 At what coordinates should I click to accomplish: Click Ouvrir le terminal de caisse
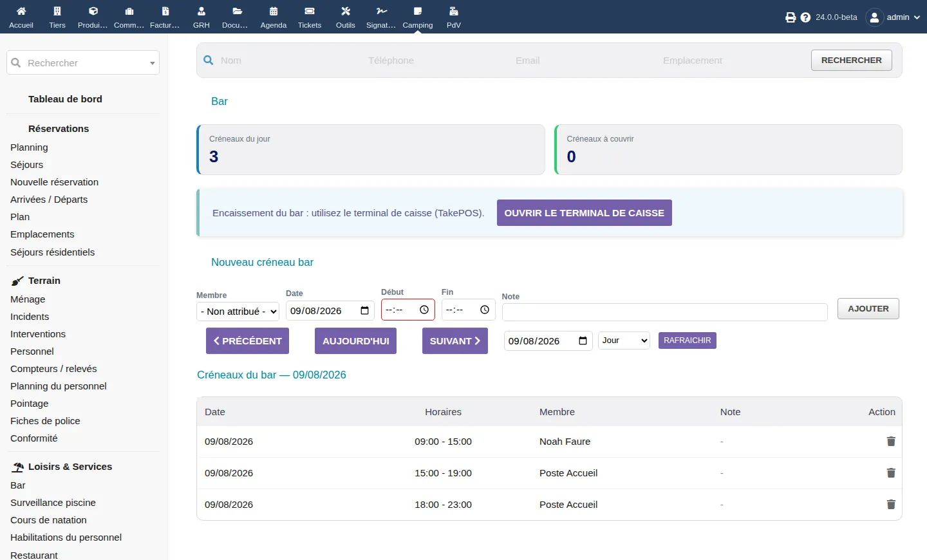(x=585, y=213)
